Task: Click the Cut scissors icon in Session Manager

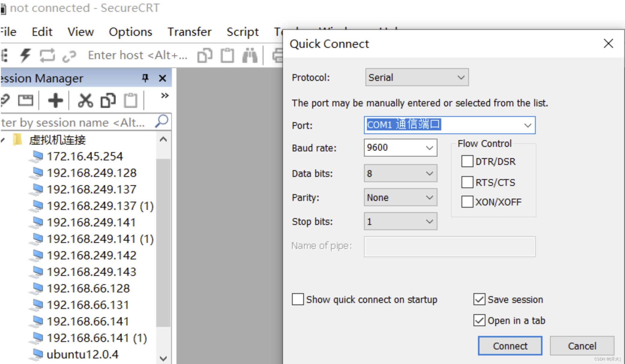Action: click(85, 101)
